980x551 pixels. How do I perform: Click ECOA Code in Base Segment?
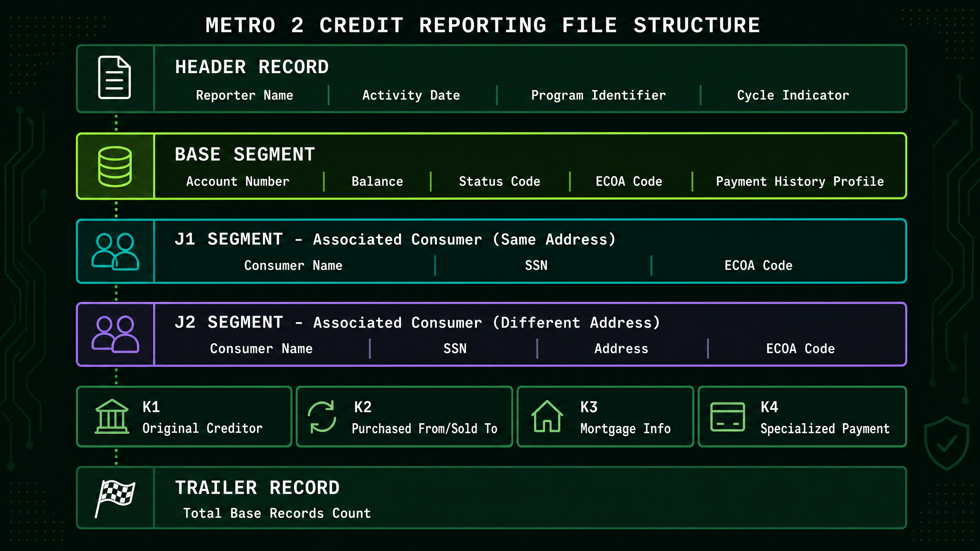pyautogui.click(x=629, y=181)
